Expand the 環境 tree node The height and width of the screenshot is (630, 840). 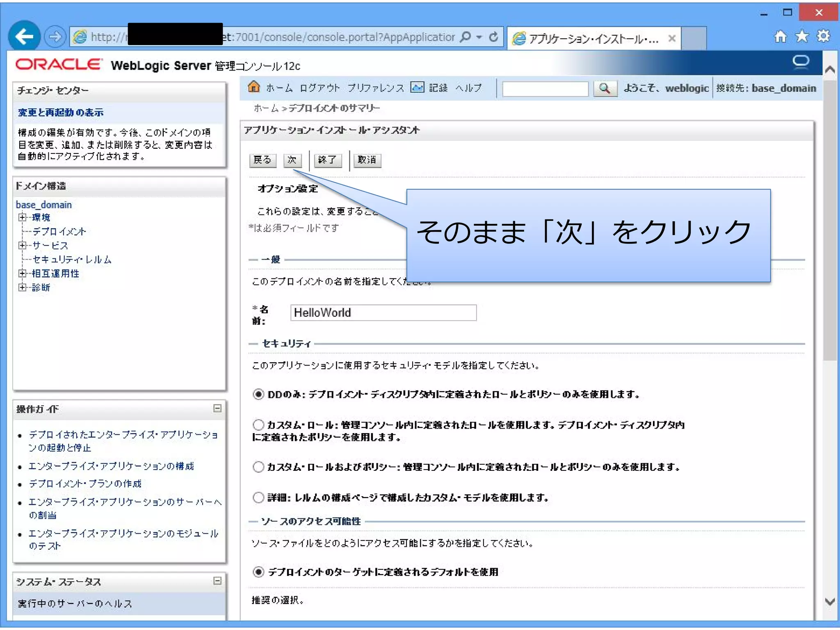pyautogui.click(x=23, y=217)
